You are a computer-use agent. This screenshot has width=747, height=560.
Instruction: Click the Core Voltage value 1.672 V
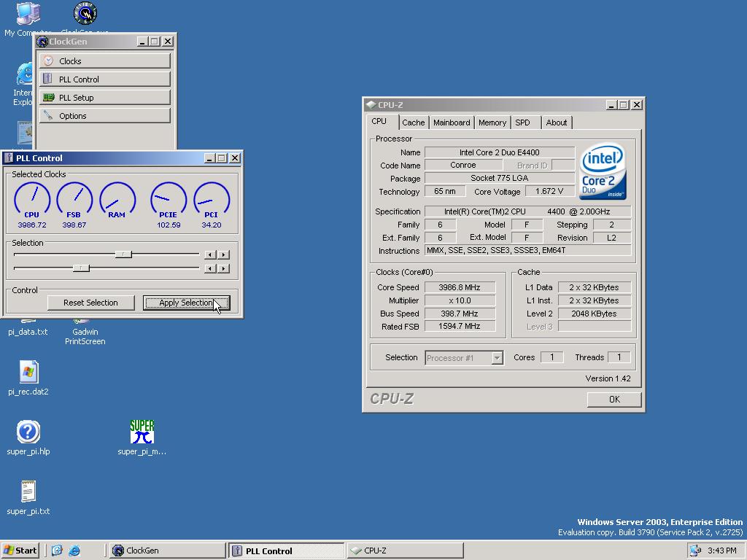(x=549, y=192)
